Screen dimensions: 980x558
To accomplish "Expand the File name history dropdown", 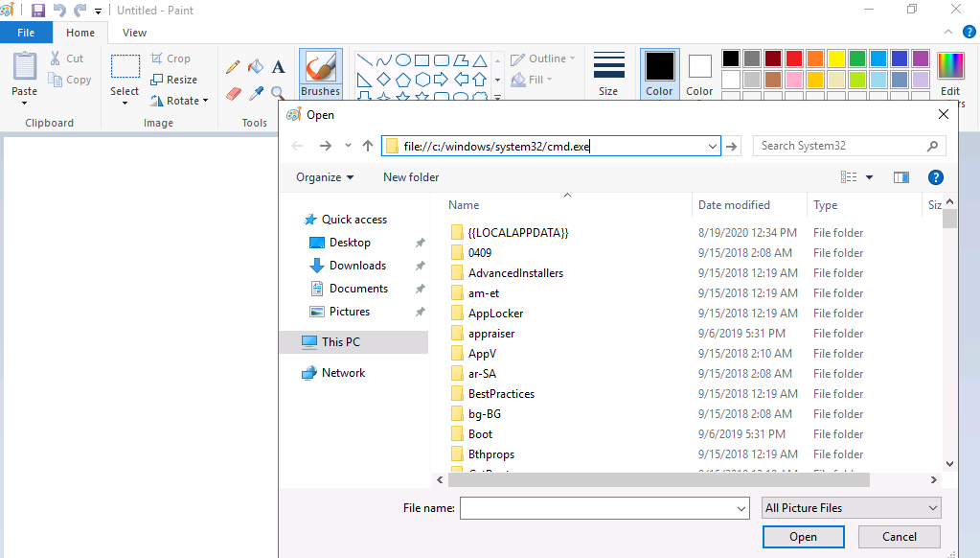I will pos(741,508).
